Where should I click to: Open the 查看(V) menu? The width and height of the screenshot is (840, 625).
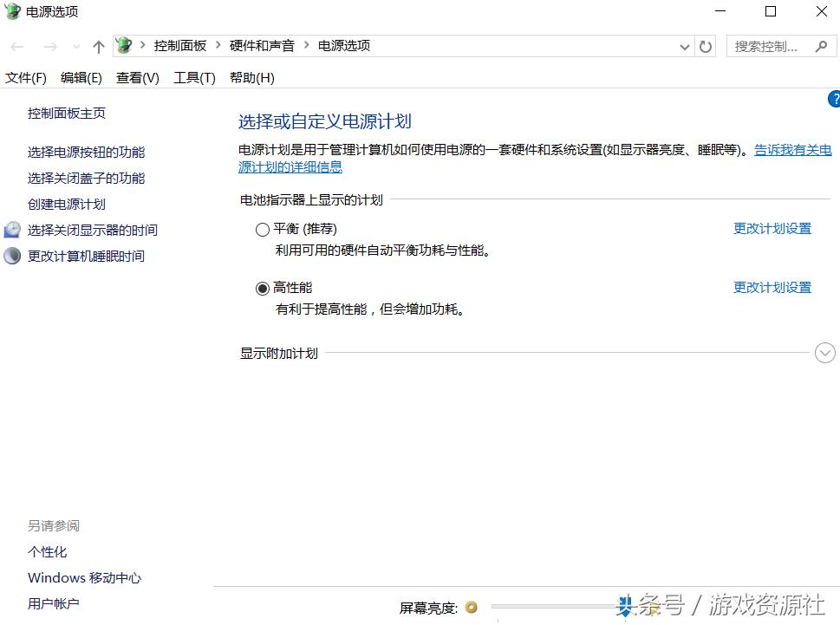click(x=137, y=77)
